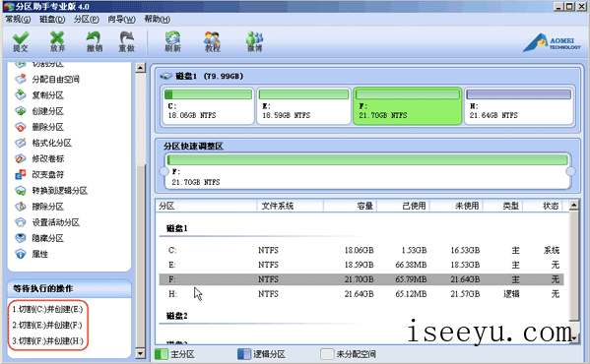
Task: Click the 放弃 (Discard) toolbar icon
Action: pyautogui.click(x=57, y=41)
